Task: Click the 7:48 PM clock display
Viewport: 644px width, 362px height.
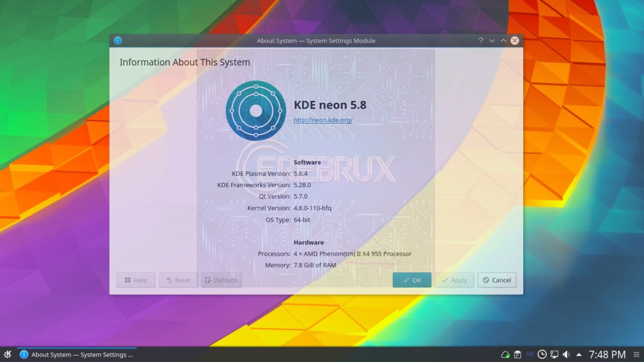Action: coord(607,354)
